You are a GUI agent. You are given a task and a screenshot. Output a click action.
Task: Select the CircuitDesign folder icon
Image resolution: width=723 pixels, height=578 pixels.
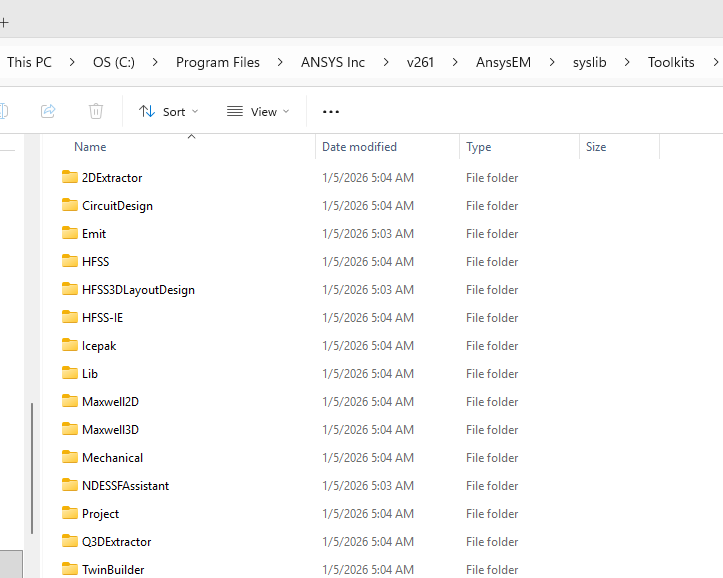pyautogui.click(x=70, y=205)
